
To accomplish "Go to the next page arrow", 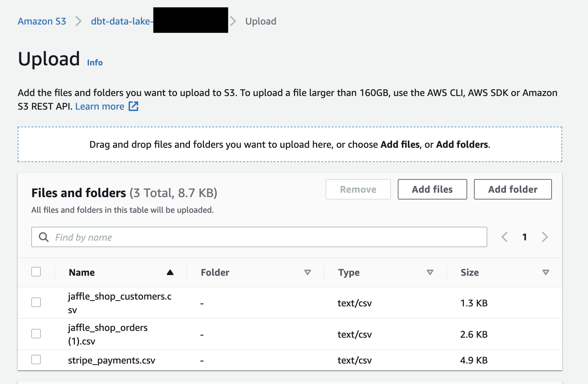I will [x=545, y=237].
